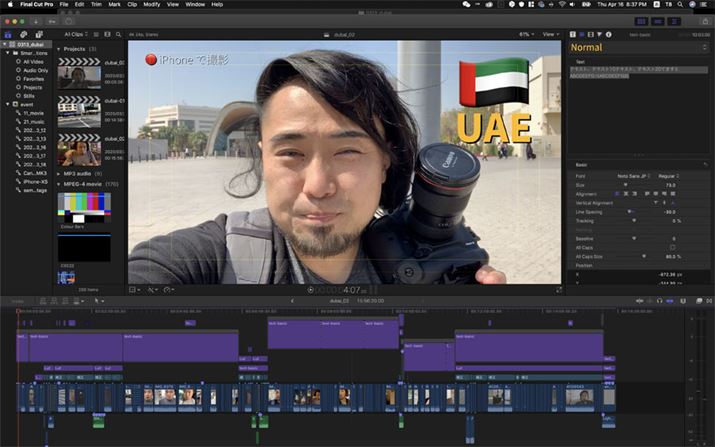Click the keyword key button in toolbar
The height and width of the screenshot is (447, 715).
point(52,21)
